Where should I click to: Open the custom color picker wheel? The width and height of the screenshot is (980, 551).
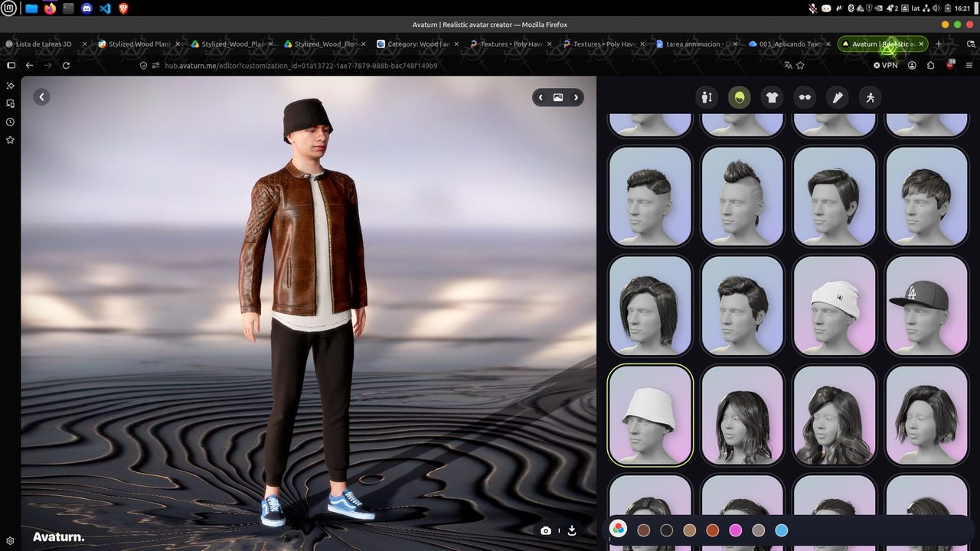pos(619,530)
